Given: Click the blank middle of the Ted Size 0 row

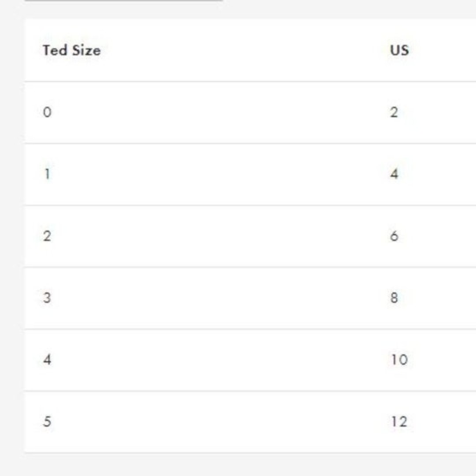Looking at the screenshot, I should (x=219, y=113).
